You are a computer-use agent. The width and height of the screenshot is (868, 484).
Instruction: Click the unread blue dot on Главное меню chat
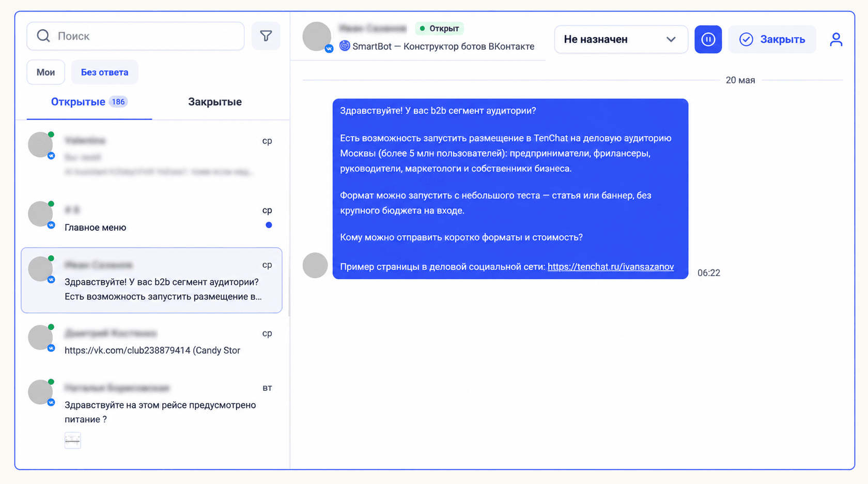click(x=269, y=225)
